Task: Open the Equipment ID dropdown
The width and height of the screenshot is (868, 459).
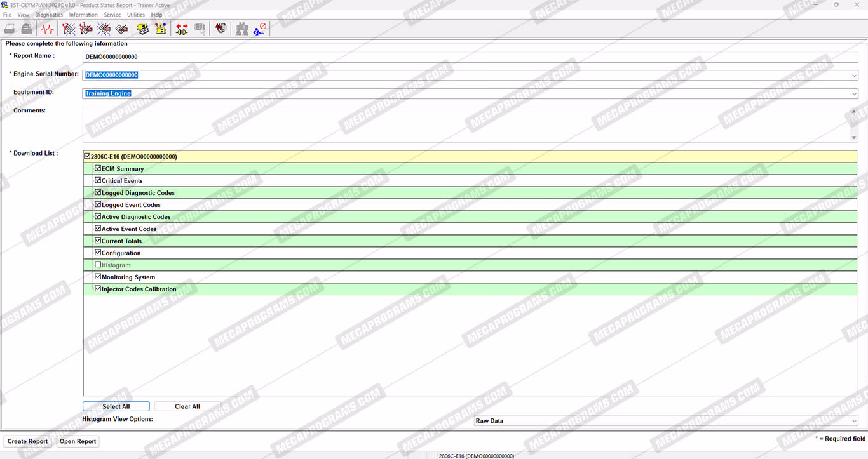Action: 854,94
